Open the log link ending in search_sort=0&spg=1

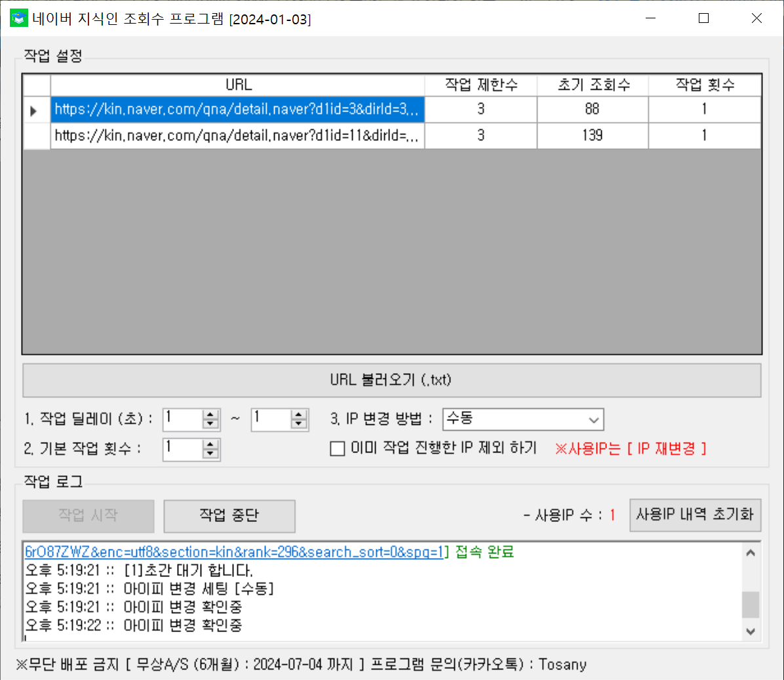tap(234, 552)
